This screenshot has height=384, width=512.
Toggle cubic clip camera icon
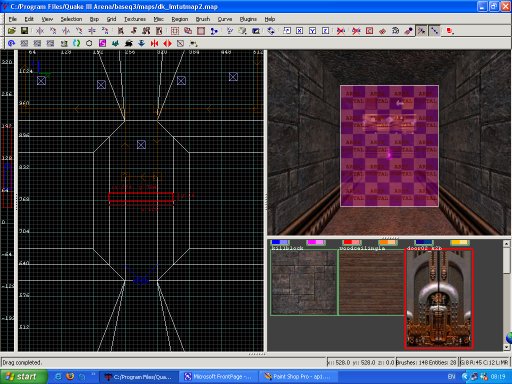click(x=256, y=31)
